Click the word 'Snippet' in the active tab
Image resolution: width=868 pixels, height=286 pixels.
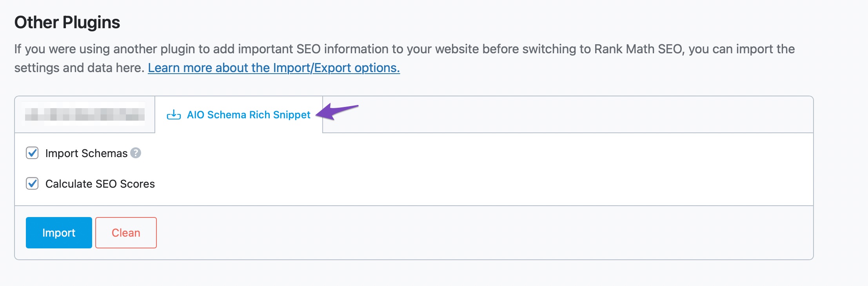point(292,115)
